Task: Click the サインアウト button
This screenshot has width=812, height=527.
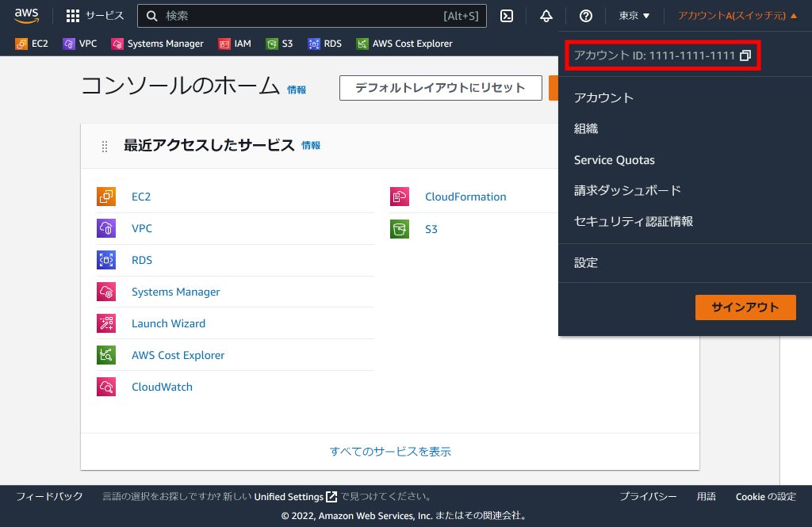Action: pos(745,307)
